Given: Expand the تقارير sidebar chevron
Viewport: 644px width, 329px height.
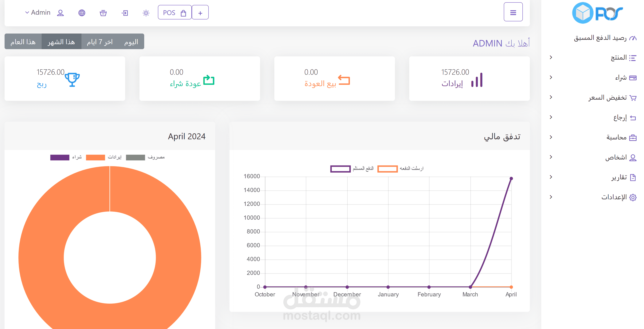Looking at the screenshot, I should (x=551, y=177).
